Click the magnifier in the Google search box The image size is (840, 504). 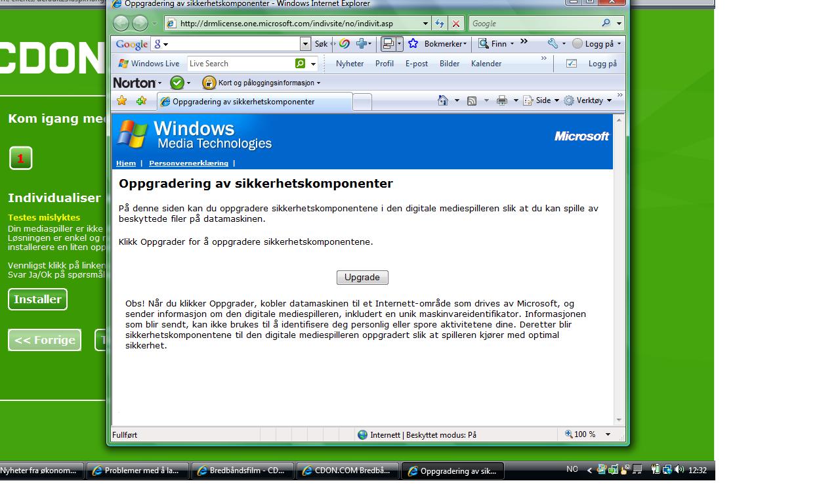tap(606, 23)
